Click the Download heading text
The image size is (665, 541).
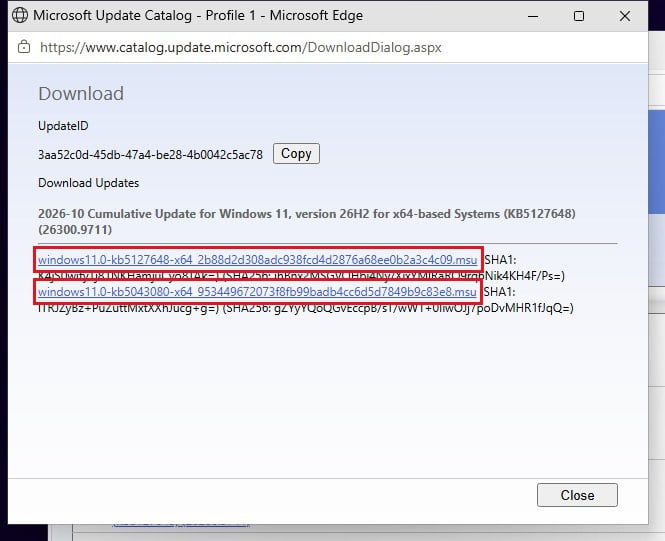click(81, 94)
